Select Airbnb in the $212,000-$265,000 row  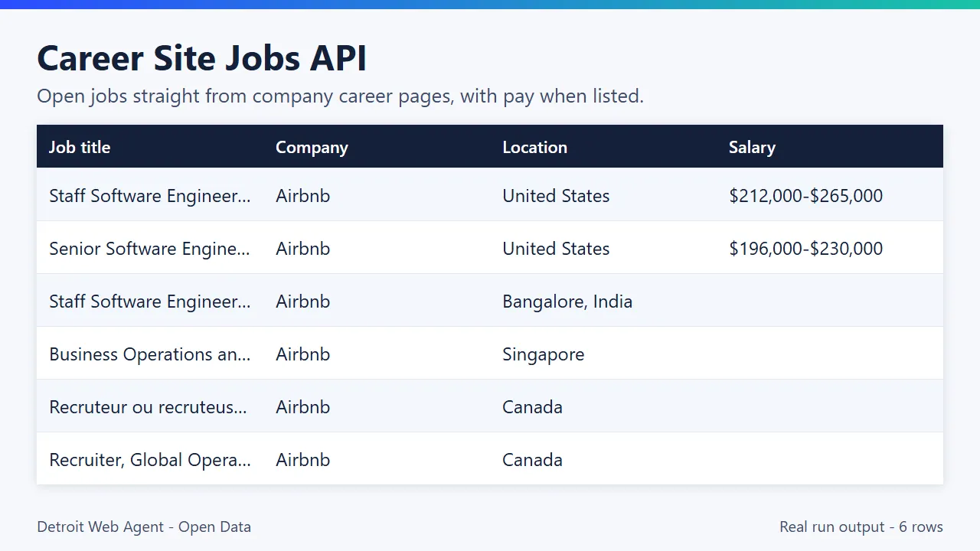coord(302,196)
